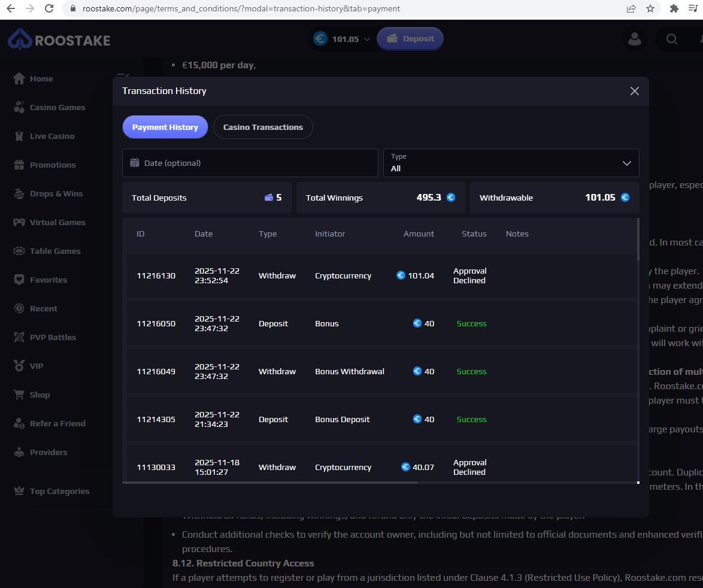Select the Payment History tab
703x588 pixels.
point(165,127)
